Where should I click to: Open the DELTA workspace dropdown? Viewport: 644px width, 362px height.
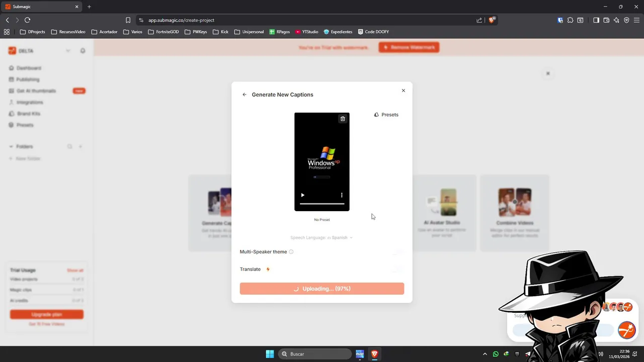(x=68, y=51)
